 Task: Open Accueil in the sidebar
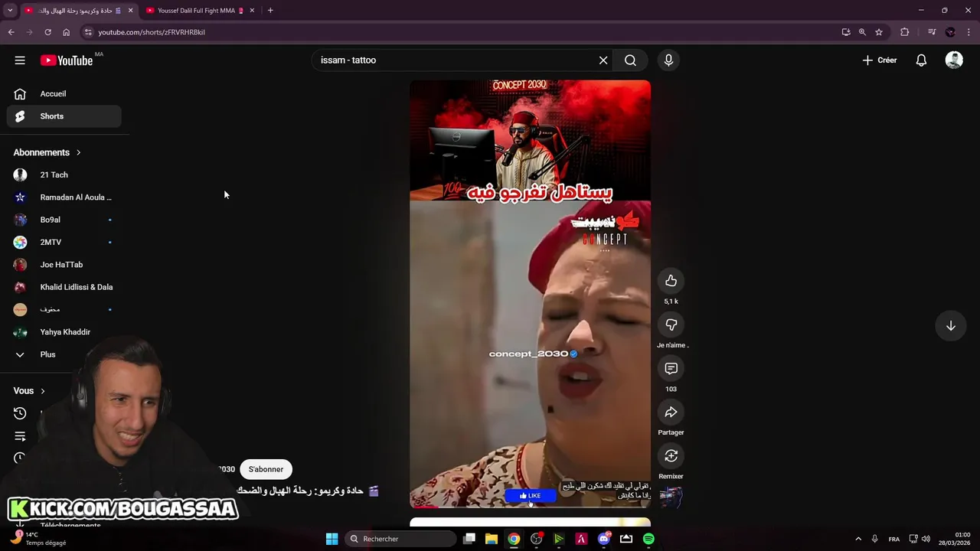point(64,93)
